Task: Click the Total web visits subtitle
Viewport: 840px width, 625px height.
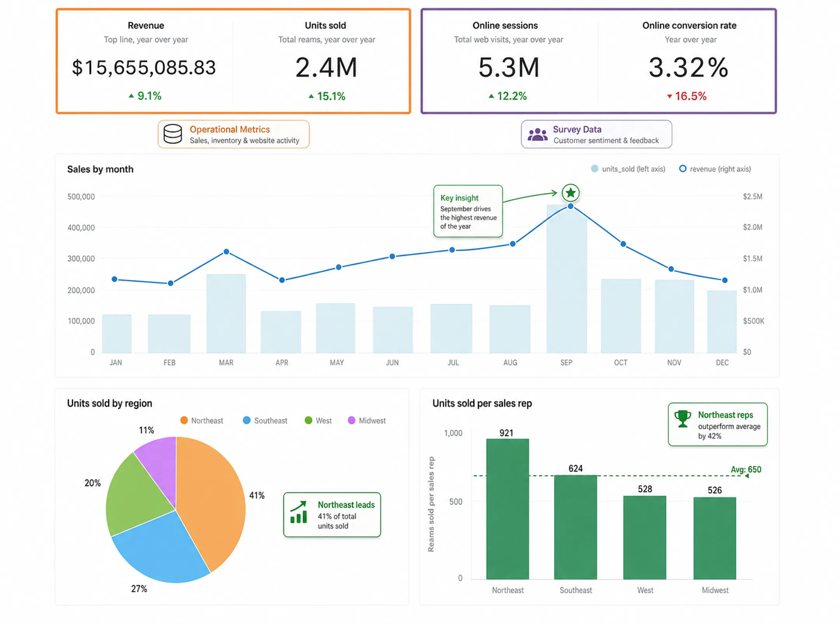Action: click(x=509, y=39)
